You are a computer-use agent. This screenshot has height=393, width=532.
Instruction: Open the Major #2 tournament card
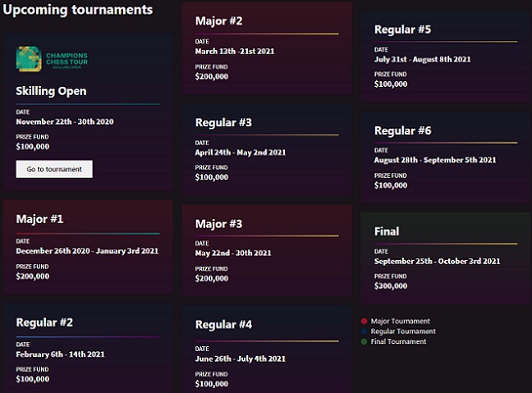tap(267, 48)
